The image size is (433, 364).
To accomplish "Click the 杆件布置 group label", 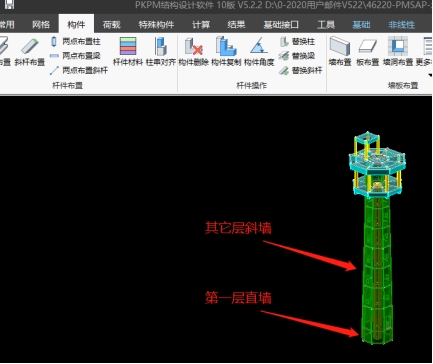I will pyautogui.click(x=68, y=86).
